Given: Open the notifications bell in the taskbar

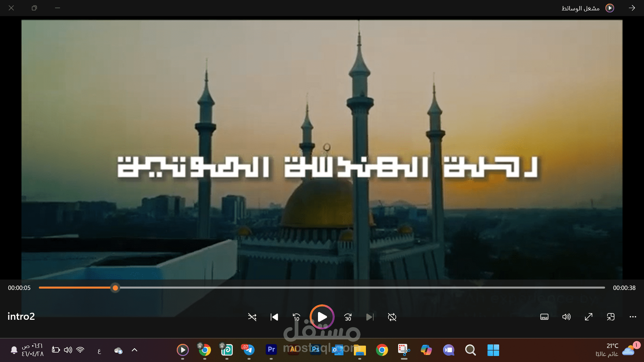Looking at the screenshot, I should tap(14, 350).
